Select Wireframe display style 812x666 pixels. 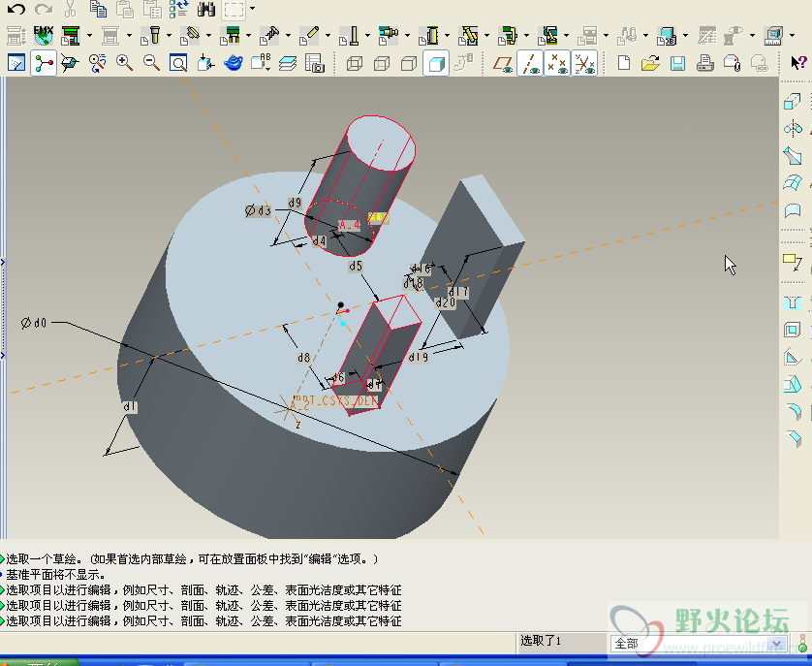click(355, 63)
